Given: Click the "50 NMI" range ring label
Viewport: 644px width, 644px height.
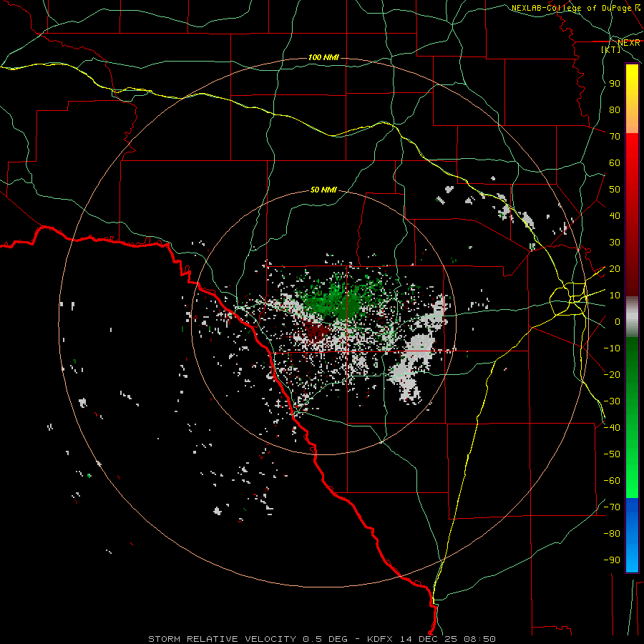Looking at the screenshot, I should (x=323, y=190).
